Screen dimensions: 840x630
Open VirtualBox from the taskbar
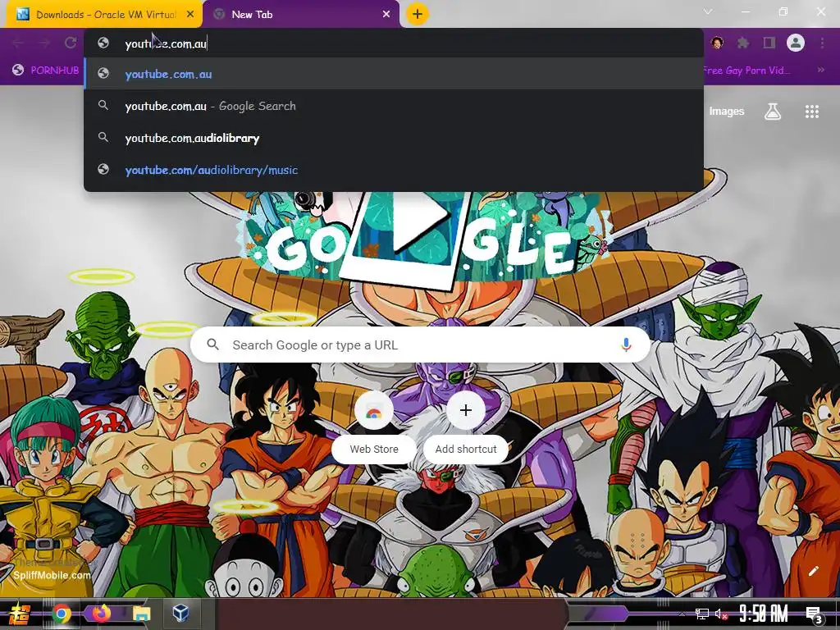click(x=180, y=612)
